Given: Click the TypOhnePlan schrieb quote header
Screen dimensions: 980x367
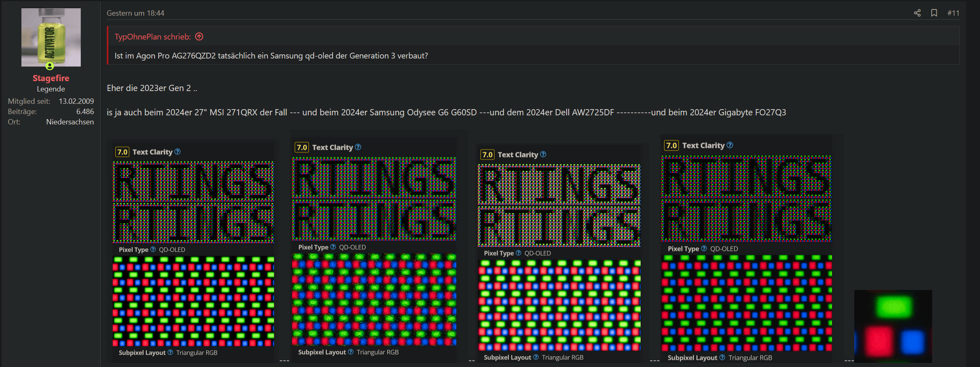Looking at the screenshot, I should coord(152,37).
